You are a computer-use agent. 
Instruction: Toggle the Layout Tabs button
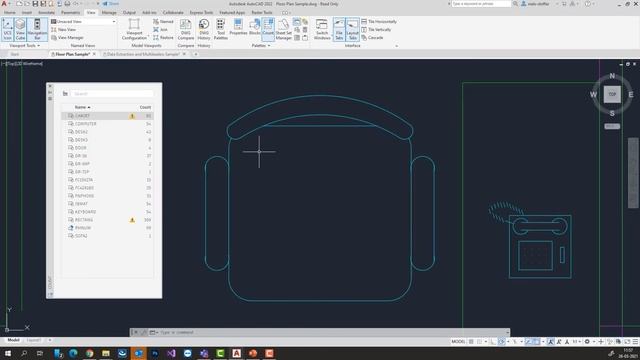[x=353, y=29]
